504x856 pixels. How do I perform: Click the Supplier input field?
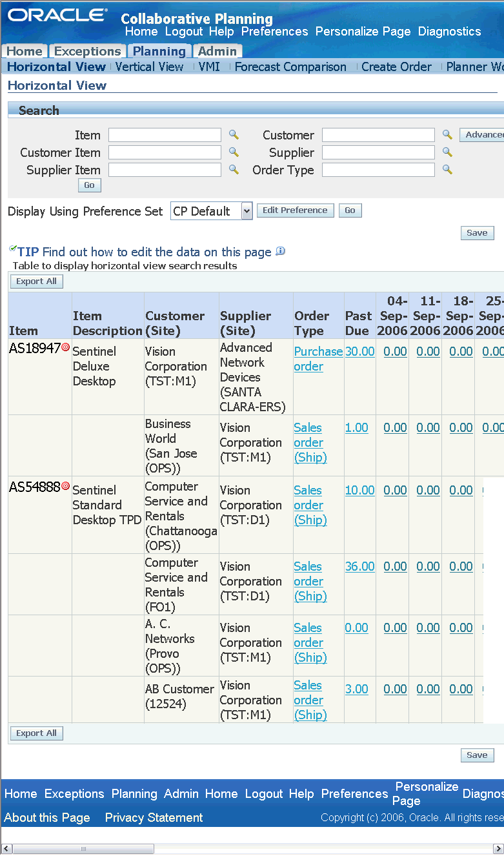pyautogui.click(x=378, y=152)
